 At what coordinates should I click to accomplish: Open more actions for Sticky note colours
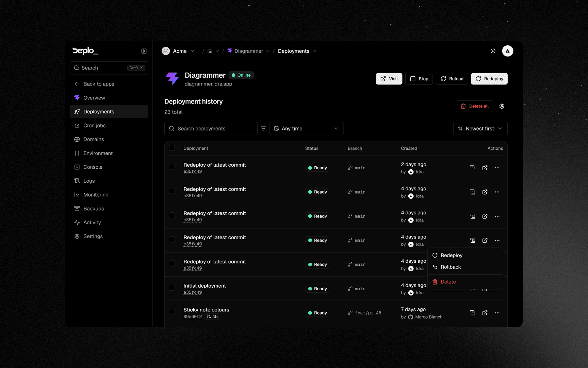[x=497, y=313]
